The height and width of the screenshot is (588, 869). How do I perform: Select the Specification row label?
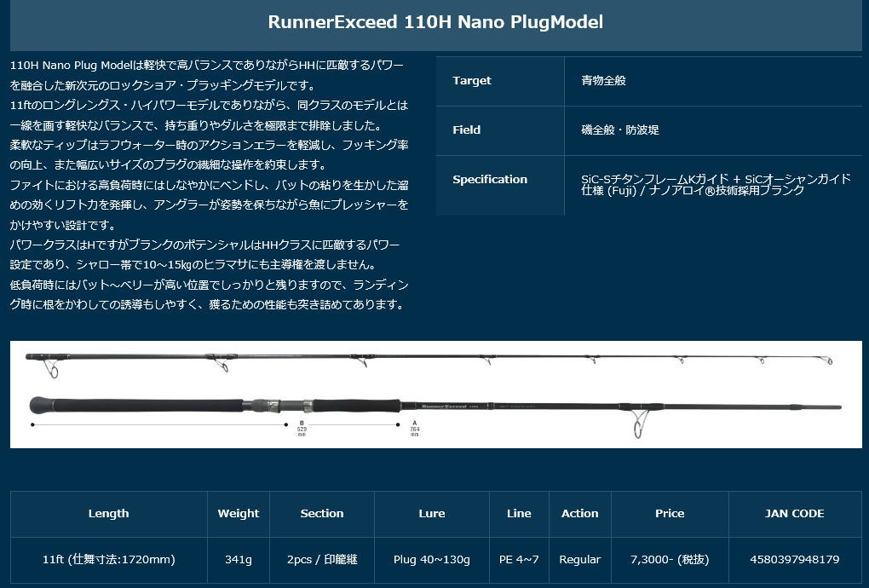[491, 180]
